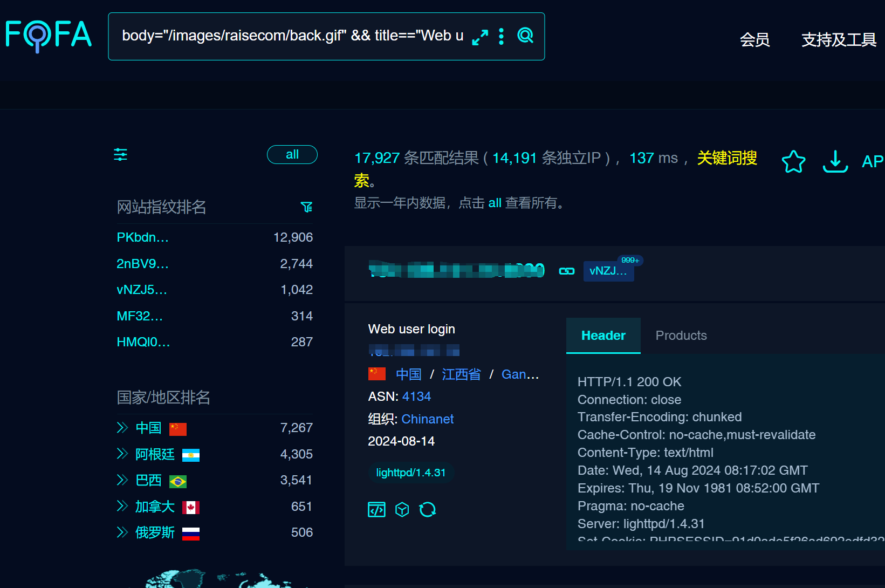Click the China flag in the result card
Image resolution: width=885 pixels, height=588 pixels.
click(377, 374)
